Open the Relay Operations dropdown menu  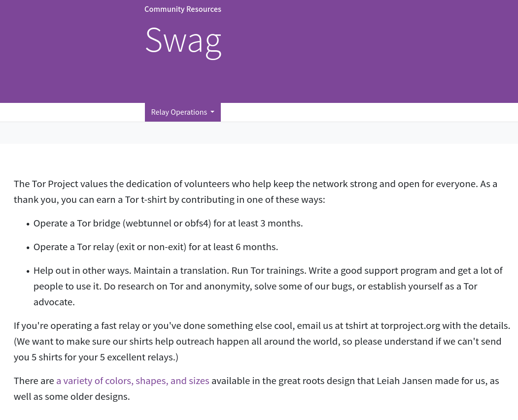[x=179, y=112]
